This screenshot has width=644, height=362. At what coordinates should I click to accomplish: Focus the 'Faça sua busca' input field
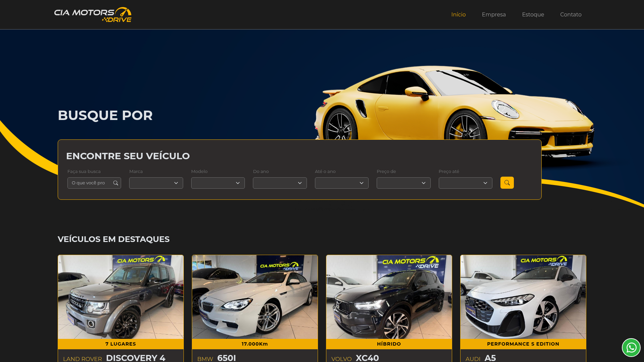pyautogui.click(x=94, y=183)
